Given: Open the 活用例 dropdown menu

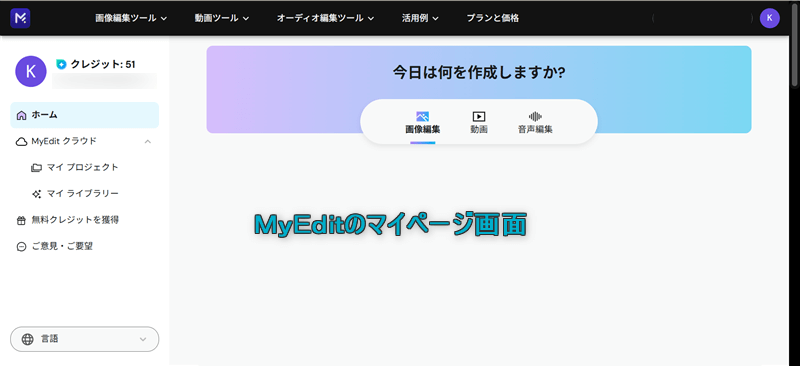Looking at the screenshot, I should 420,18.
